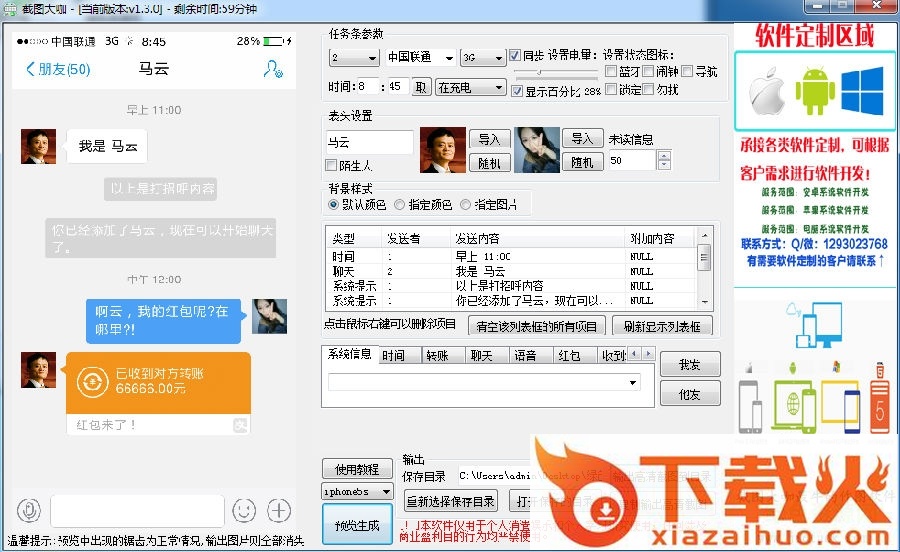The height and width of the screenshot is (552, 900).
Task: Click the emoji smiley icon in chat preview
Action: (244, 510)
